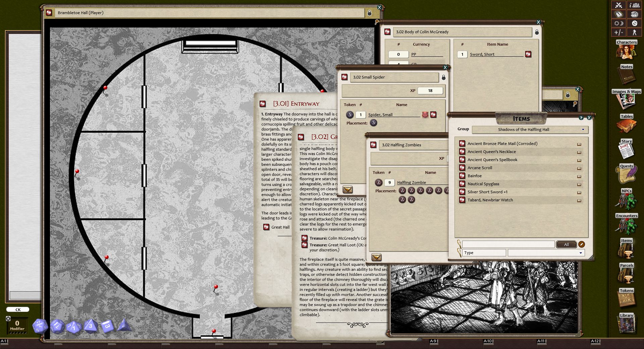Screen dimensions: 644x349
Task: Open the NPCs list
Action: pyautogui.click(x=626, y=199)
